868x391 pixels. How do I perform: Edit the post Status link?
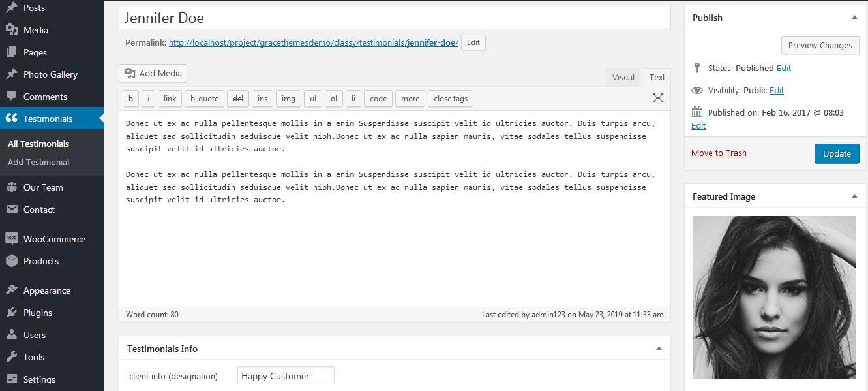[x=784, y=68]
